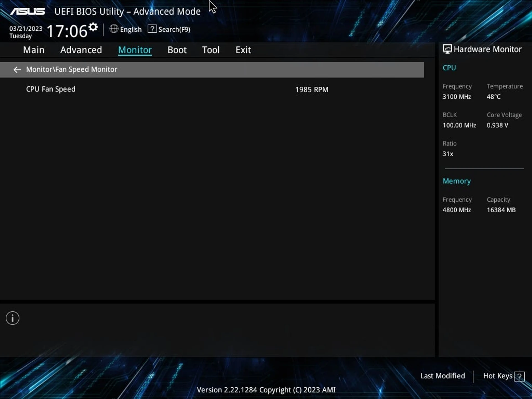Switch to the Advanced tab
Image resolution: width=532 pixels, height=399 pixels.
click(81, 50)
